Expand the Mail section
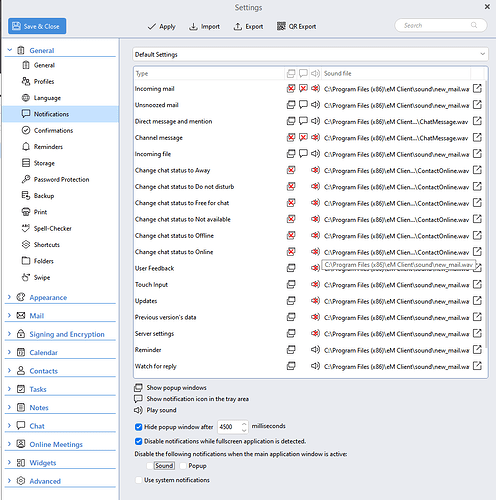This screenshot has height=500, width=496. coord(9,315)
